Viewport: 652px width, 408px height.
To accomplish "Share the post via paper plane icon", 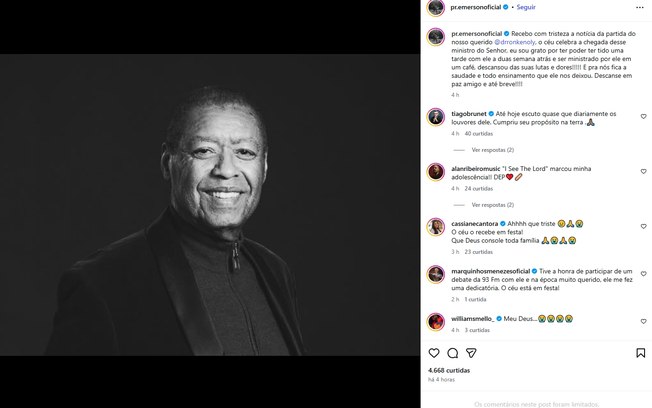I will click(x=472, y=353).
